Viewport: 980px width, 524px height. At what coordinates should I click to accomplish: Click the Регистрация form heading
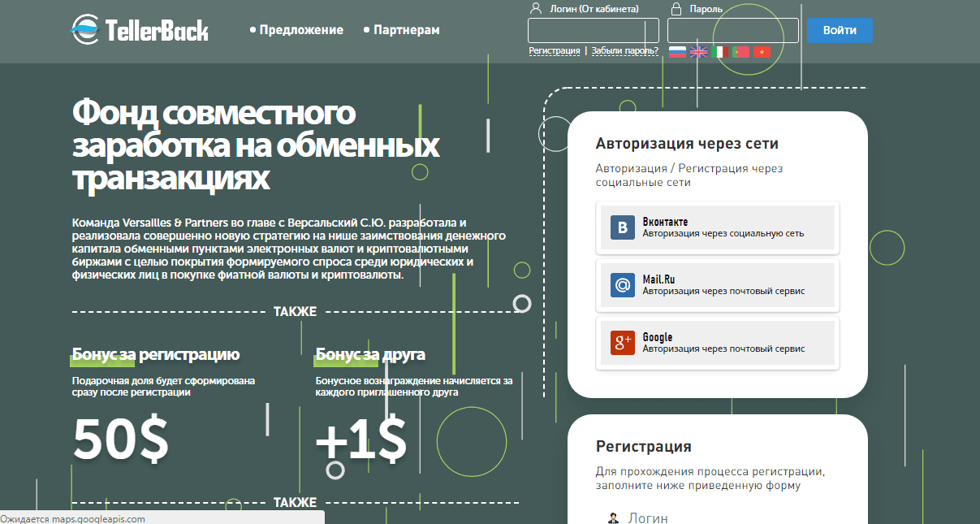643,446
